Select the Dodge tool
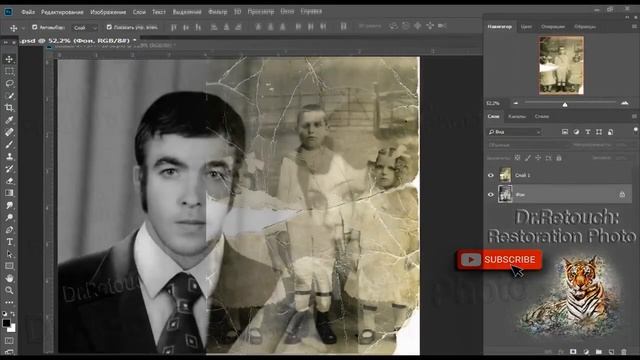The width and height of the screenshot is (640, 360). click(x=9, y=218)
